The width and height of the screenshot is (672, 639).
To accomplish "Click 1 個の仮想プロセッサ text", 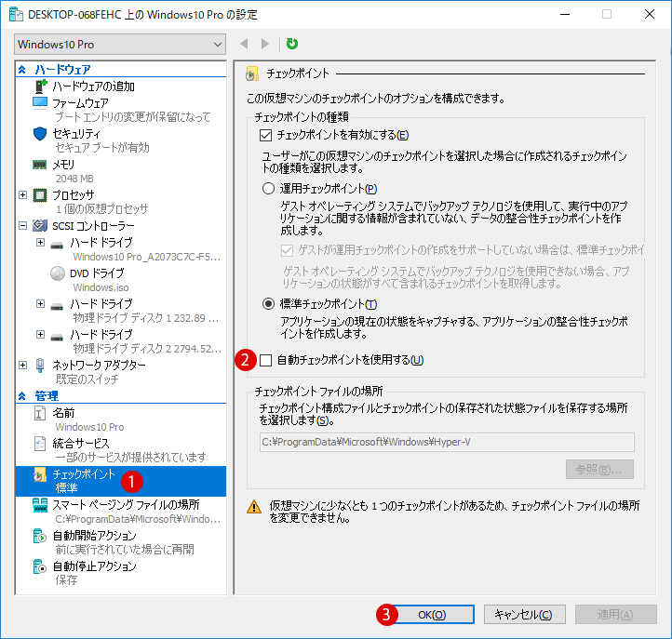I will (x=102, y=209).
